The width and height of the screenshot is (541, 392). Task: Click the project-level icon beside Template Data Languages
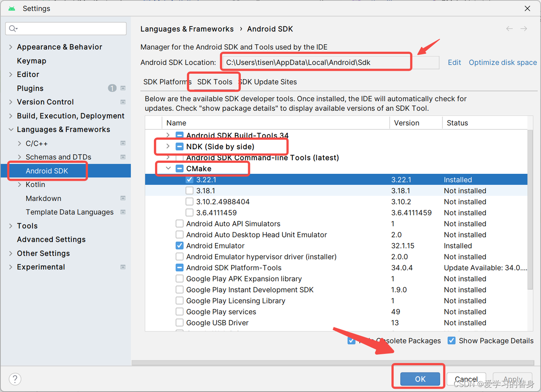(x=123, y=212)
